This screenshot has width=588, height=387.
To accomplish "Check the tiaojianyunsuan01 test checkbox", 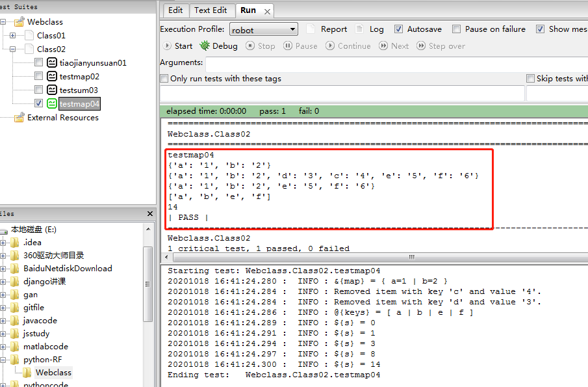I will click(38, 62).
